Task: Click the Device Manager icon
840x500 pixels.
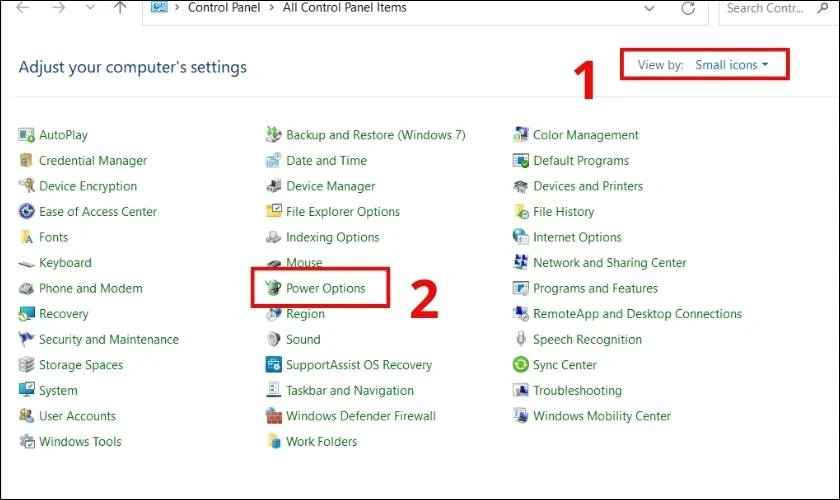Action: click(273, 186)
